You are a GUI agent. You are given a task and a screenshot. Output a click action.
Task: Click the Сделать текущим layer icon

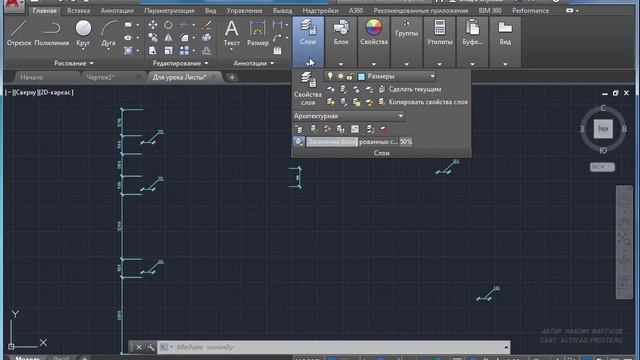[x=382, y=89]
